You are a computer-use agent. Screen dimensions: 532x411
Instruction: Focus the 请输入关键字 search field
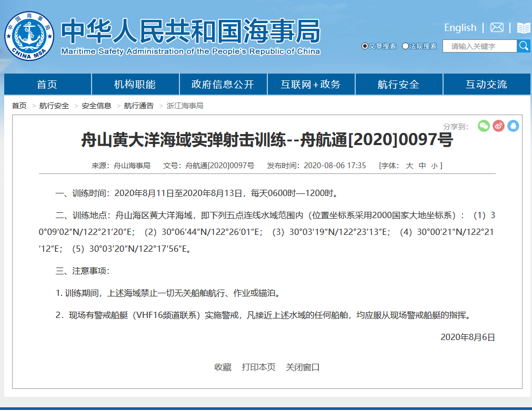pos(480,46)
